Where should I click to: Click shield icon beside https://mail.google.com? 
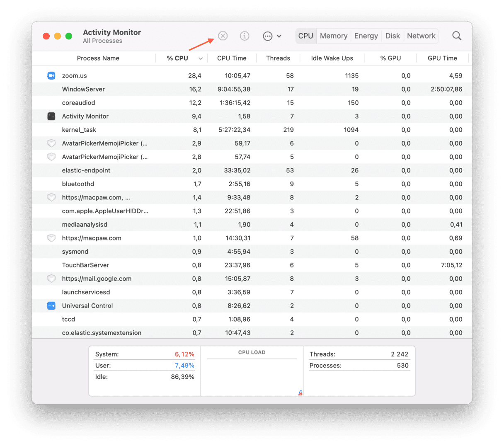51,279
